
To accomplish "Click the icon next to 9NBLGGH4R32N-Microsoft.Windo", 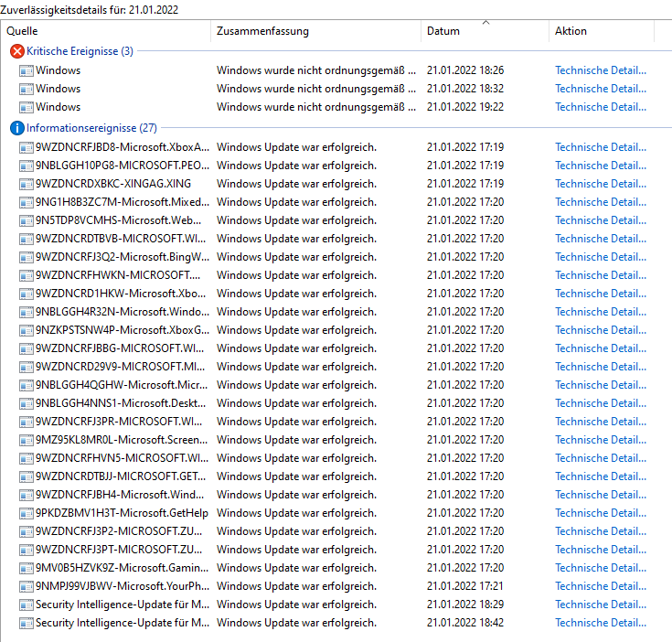I will 27,313.
